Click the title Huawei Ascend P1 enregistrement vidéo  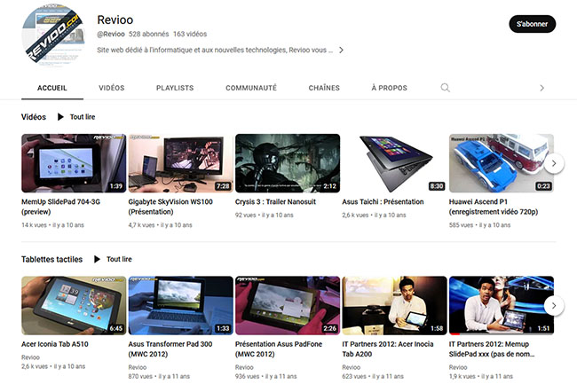(494, 207)
